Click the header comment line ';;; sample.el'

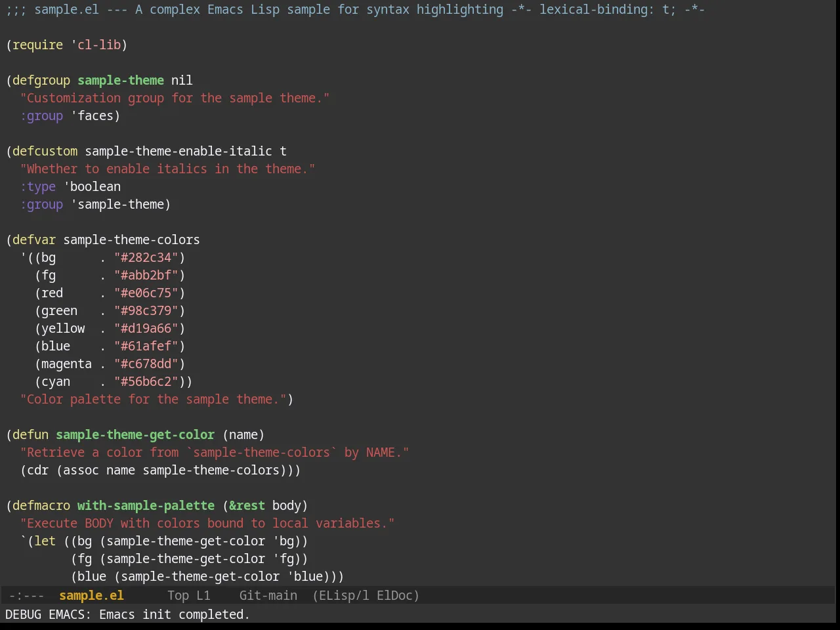(x=355, y=9)
